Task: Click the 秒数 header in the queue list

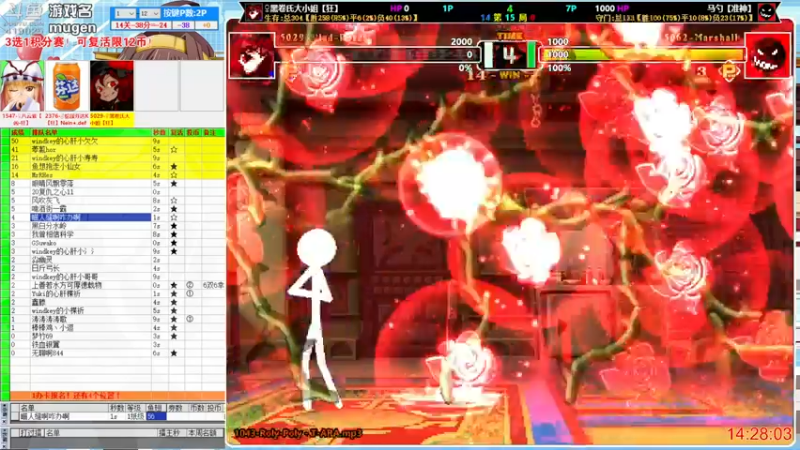Action: (x=159, y=133)
